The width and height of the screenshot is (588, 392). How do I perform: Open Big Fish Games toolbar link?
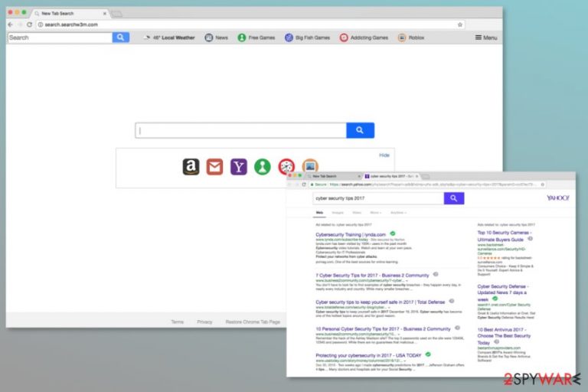308,38
